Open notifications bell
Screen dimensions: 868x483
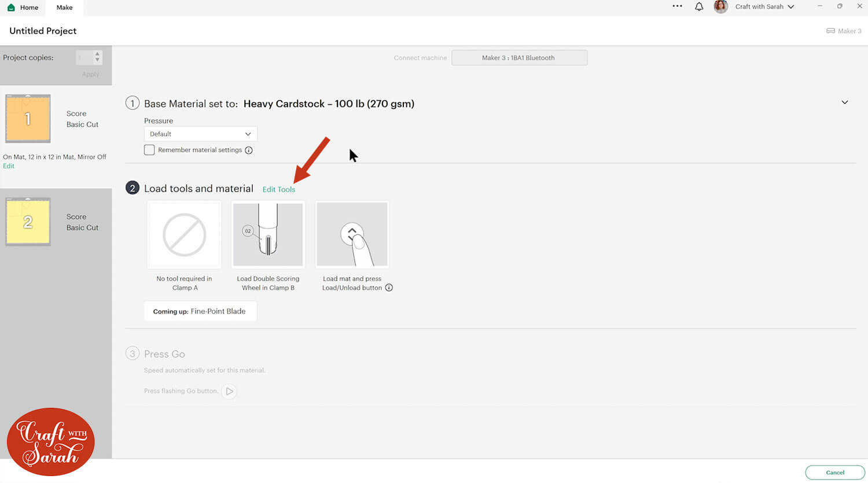(699, 7)
